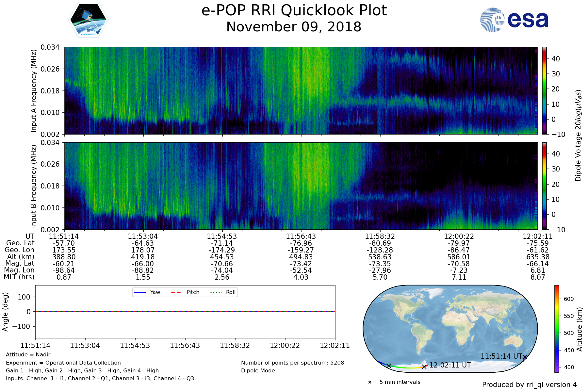Click the X marker beside 11:51:14 UT on map
The height and width of the screenshot is (392, 588).
tap(525, 357)
